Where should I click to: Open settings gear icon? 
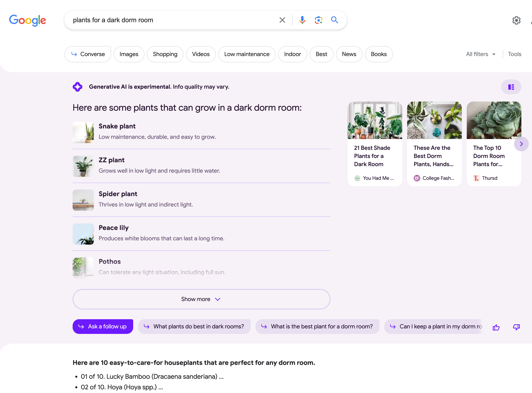click(x=516, y=20)
